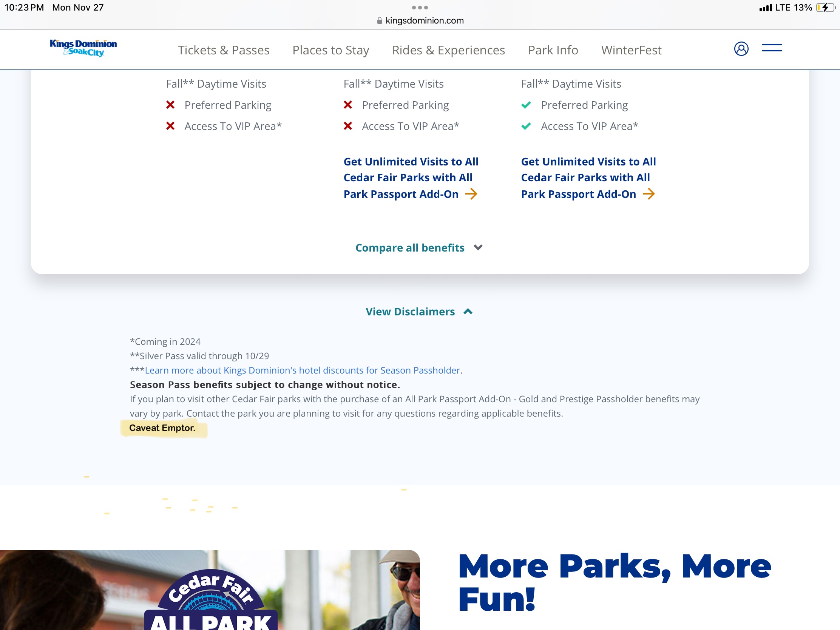
Task: Click the red X beside first Preferred Parking
Action: coord(170,105)
